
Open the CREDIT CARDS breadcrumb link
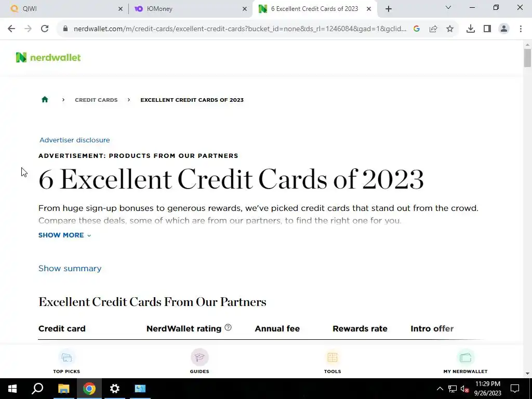tap(96, 100)
